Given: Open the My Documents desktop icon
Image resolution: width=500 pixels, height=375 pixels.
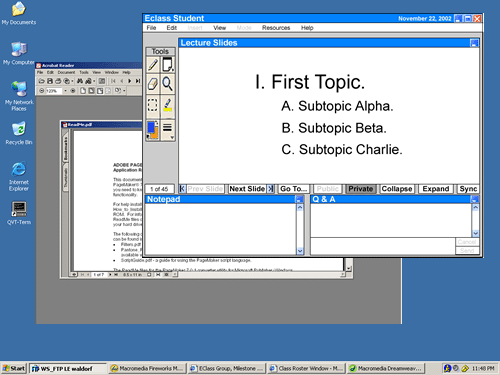Looking at the screenshot, I should tap(19, 13).
